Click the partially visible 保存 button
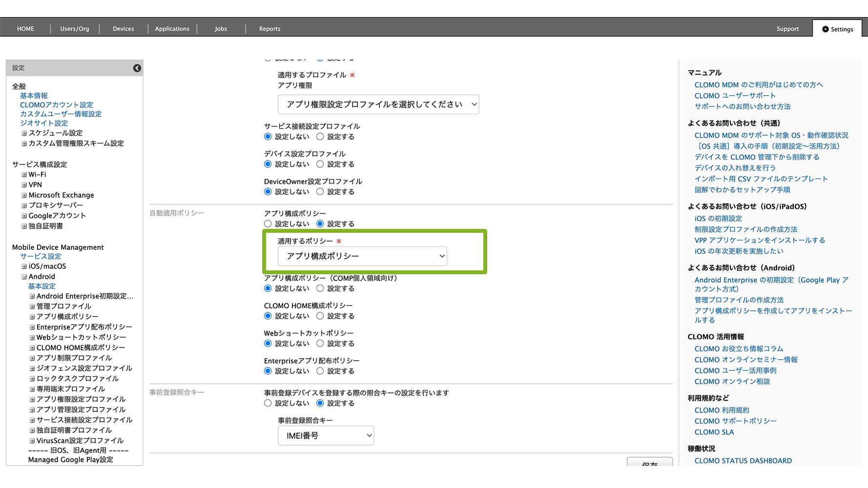 coord(649,462)
